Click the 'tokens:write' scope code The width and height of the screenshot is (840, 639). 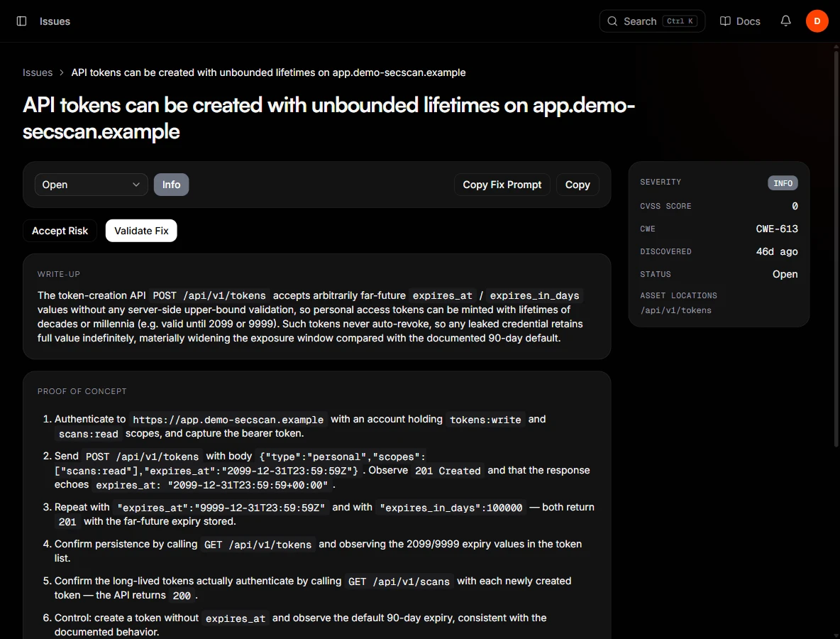point(485,420)
